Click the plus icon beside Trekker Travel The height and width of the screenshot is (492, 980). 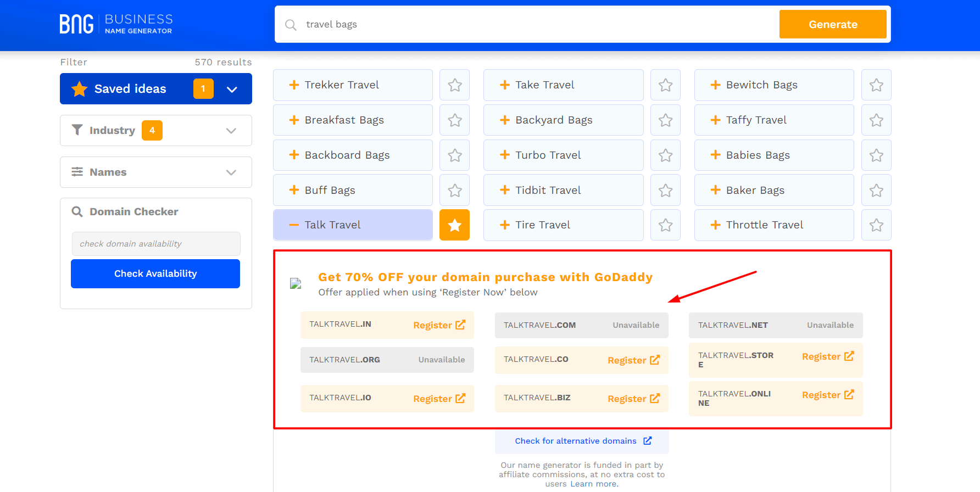tap(294, 85)
